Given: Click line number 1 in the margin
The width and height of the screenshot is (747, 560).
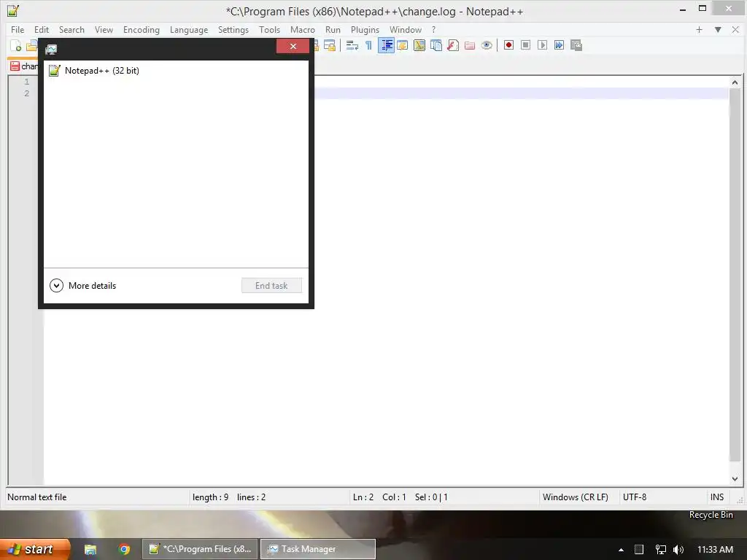Looking at the screenshot, I should point(27,82).
